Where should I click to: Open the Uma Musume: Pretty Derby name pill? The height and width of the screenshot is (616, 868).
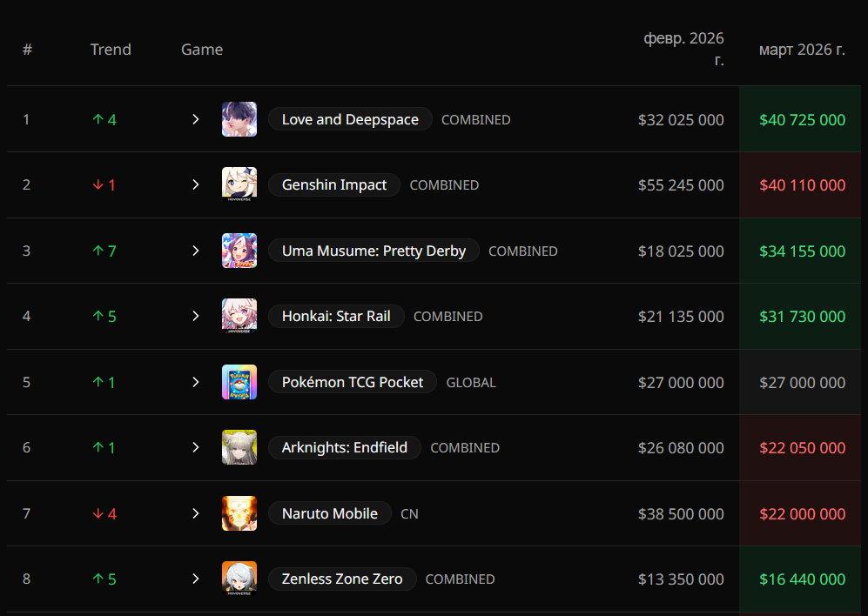coord(373,251)
